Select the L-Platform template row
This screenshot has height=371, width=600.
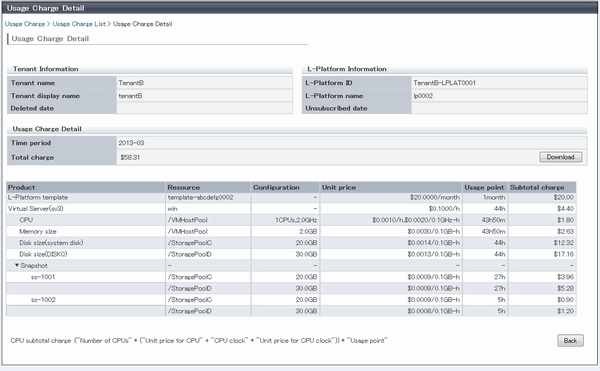pyautogui.click(x=291, y=197)
